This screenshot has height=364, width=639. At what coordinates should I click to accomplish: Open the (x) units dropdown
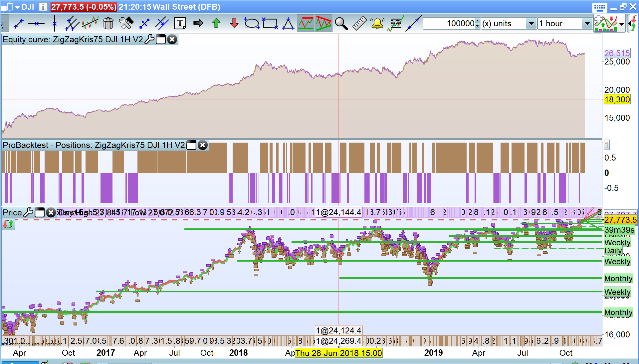coord(531,24)
